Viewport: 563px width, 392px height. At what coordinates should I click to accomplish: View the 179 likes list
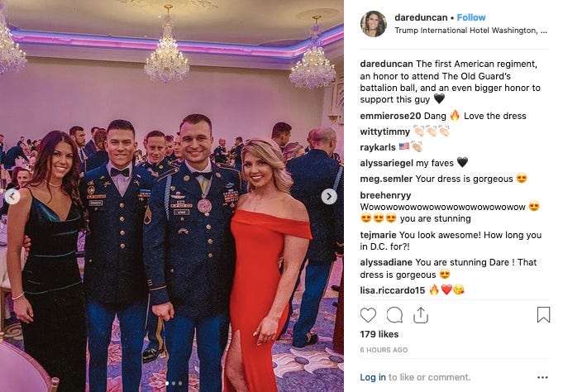click(379, 334)
